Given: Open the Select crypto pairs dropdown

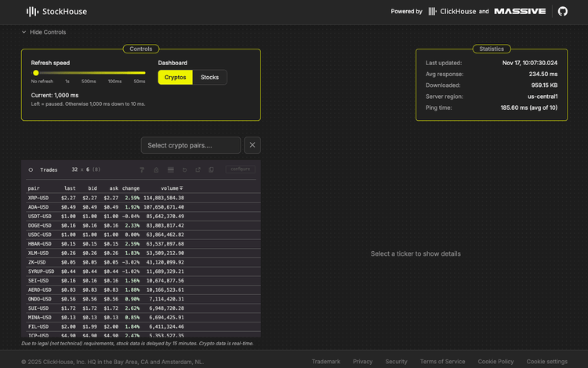Looking at the screenshot, I should 191,145.
